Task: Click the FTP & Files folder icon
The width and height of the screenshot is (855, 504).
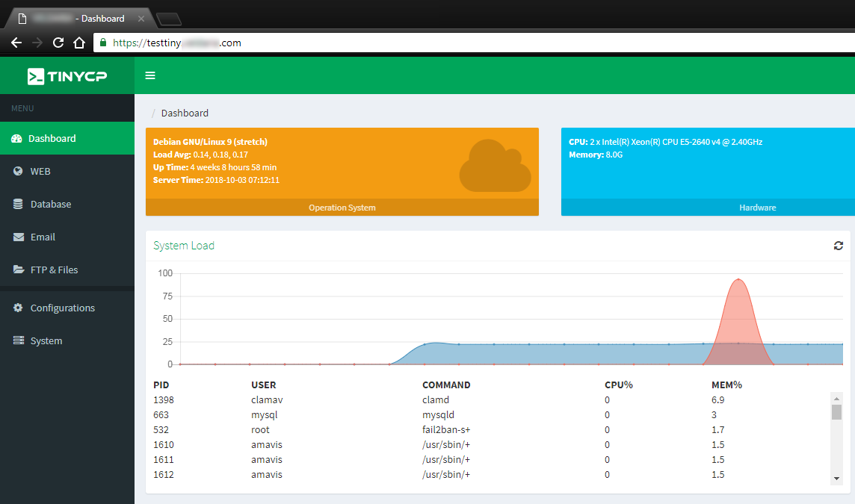Action: pos(19,270)
